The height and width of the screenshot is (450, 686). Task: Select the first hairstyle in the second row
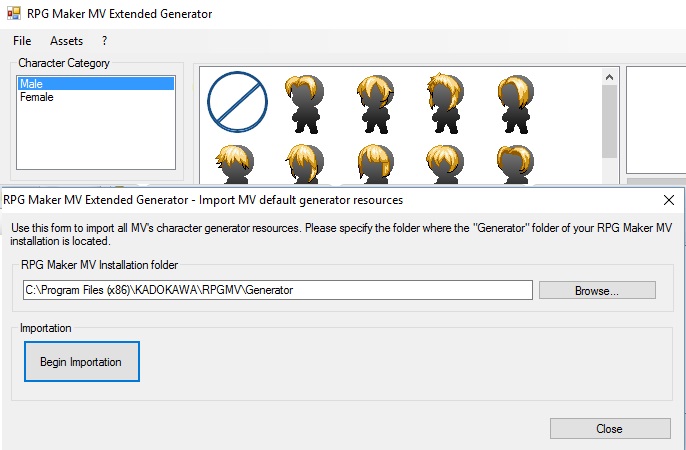[234, 164]
